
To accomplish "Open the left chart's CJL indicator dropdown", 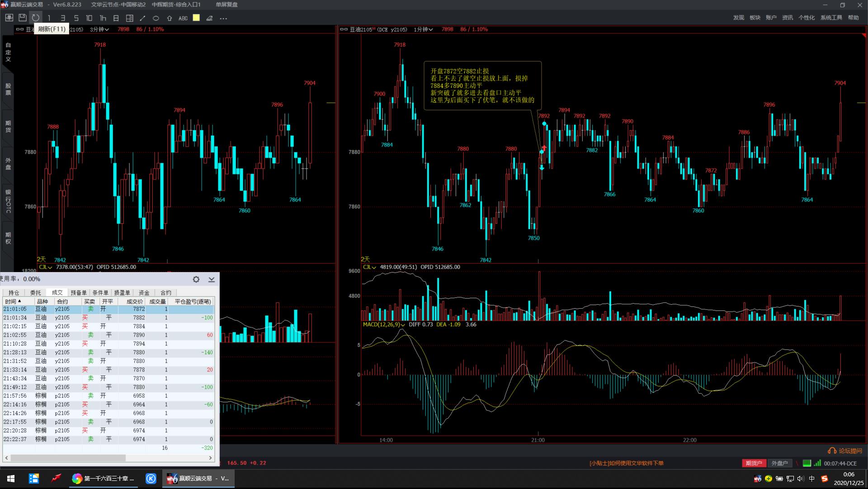I will click(x=46, y=267).
